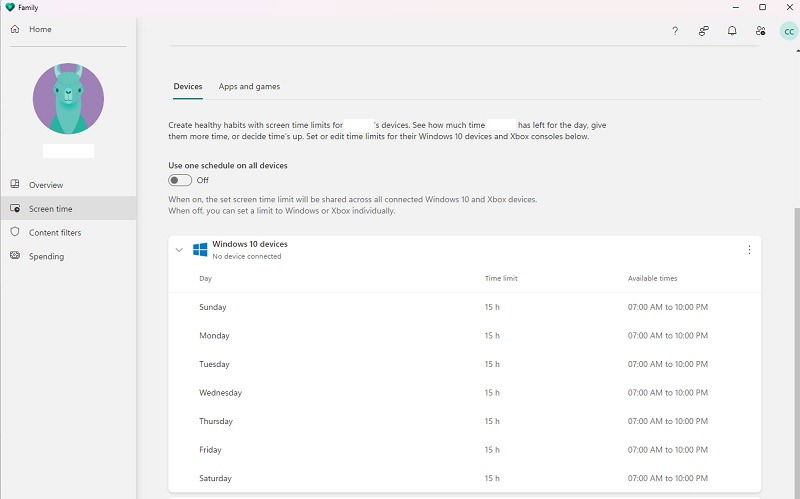Click the Windows 10 devices heading
The width and height of the screenshot is (800, 499).
pyautogui.click(x=249, y=244)
